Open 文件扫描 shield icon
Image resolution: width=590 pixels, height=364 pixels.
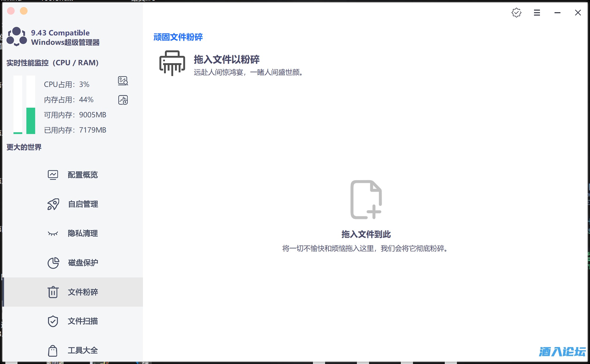point(53,321)
